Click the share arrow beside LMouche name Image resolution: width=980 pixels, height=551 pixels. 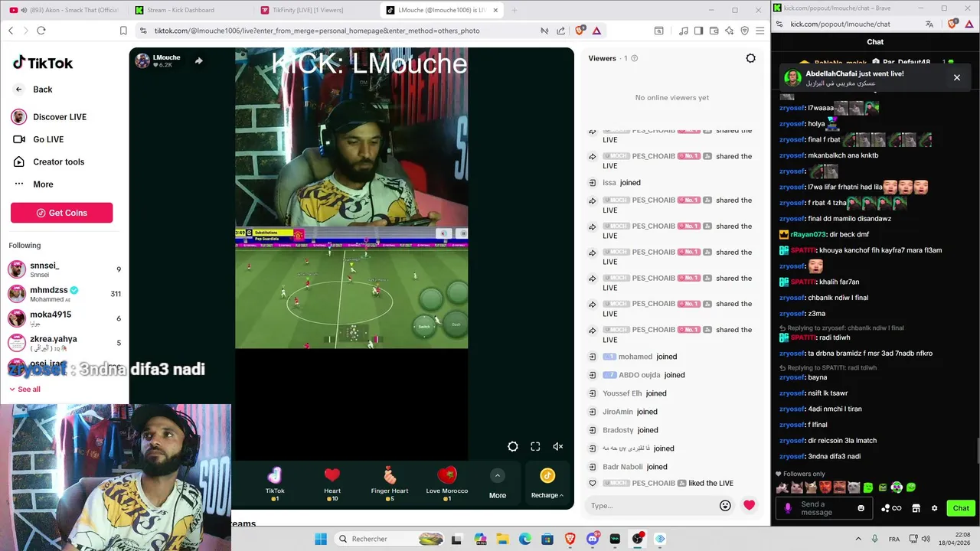point(198,61)
